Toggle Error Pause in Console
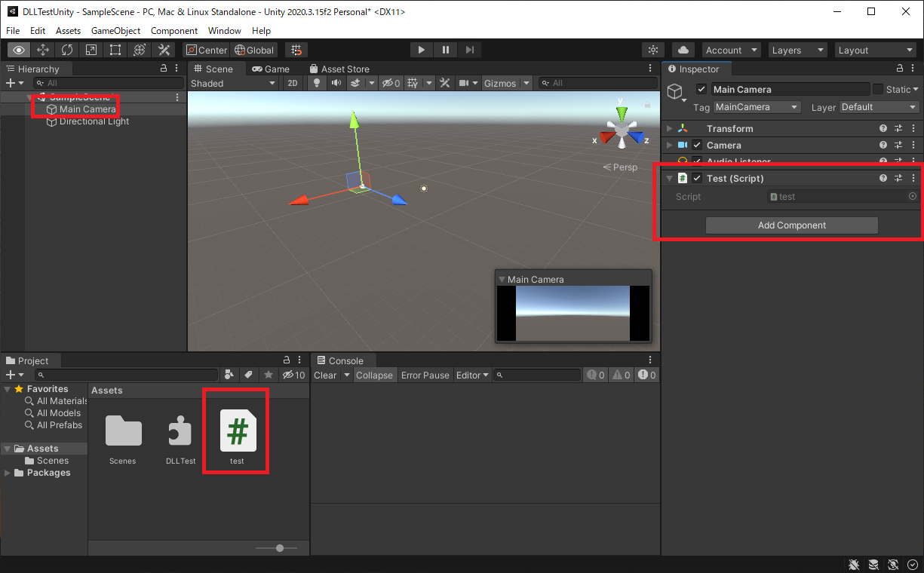 [x=425, y=375]
